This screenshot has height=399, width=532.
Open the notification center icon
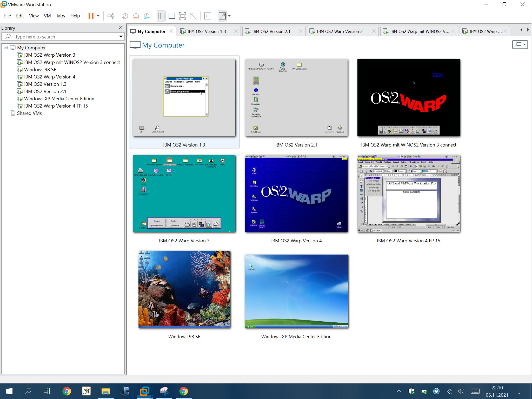pyautogui.click(x=519, y=391)
